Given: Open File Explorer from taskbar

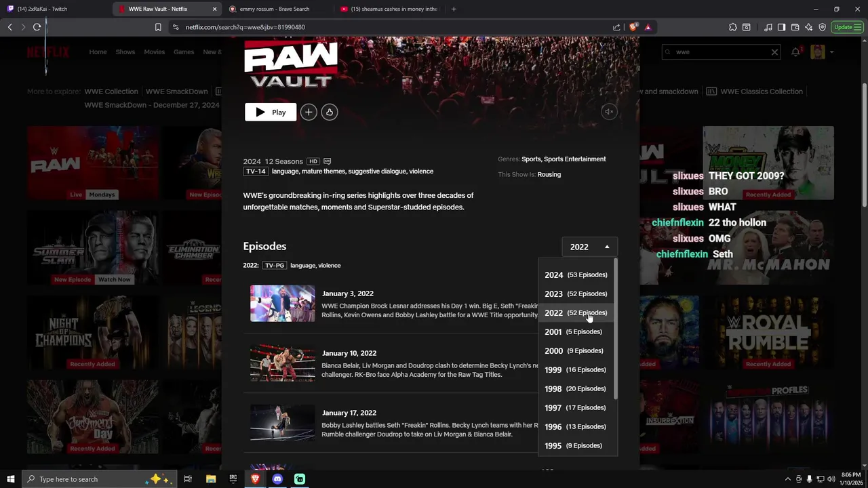Looking at the screenshot, I should coord(211,479).
